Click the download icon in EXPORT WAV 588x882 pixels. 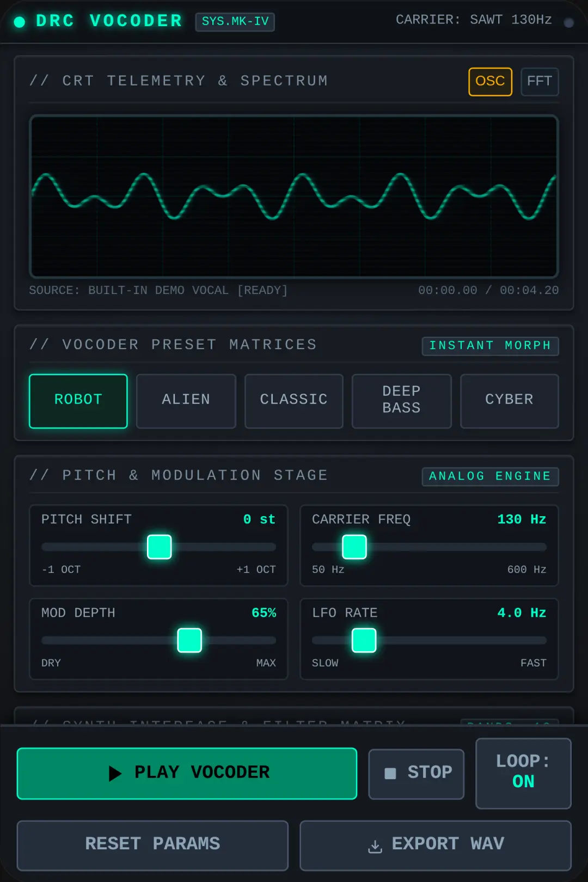click(x=375, y=846)
